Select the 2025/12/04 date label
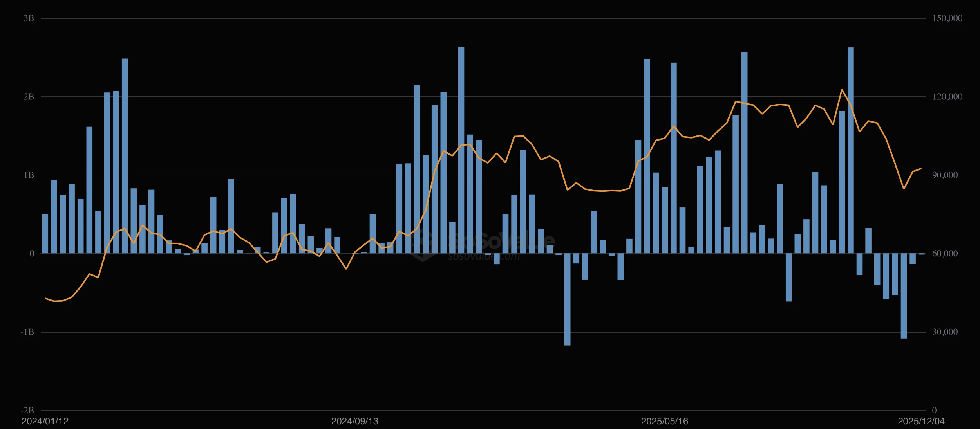 click(921, 421)
